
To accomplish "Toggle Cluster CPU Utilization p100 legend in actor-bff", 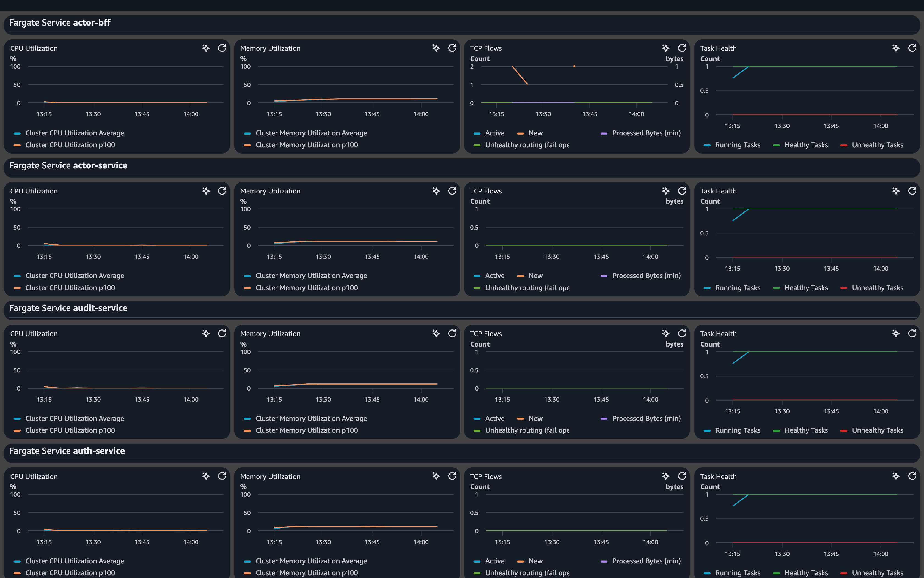I will (64, 145).
